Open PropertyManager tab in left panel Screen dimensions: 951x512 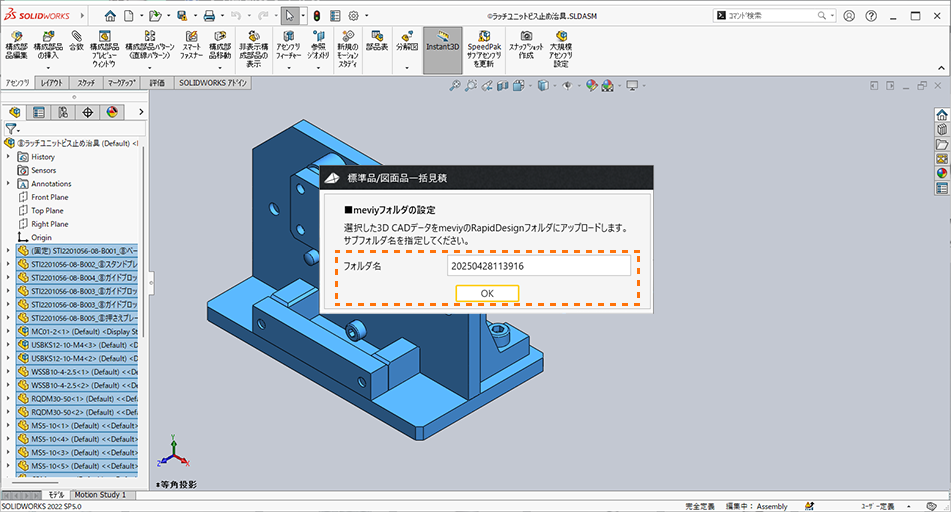click(x=39, y=112)
